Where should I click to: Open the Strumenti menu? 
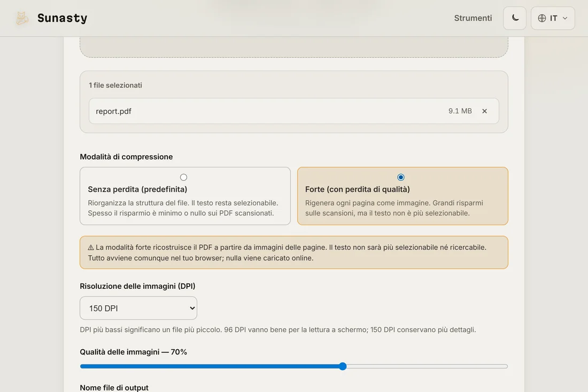click(x=473, y=18)
